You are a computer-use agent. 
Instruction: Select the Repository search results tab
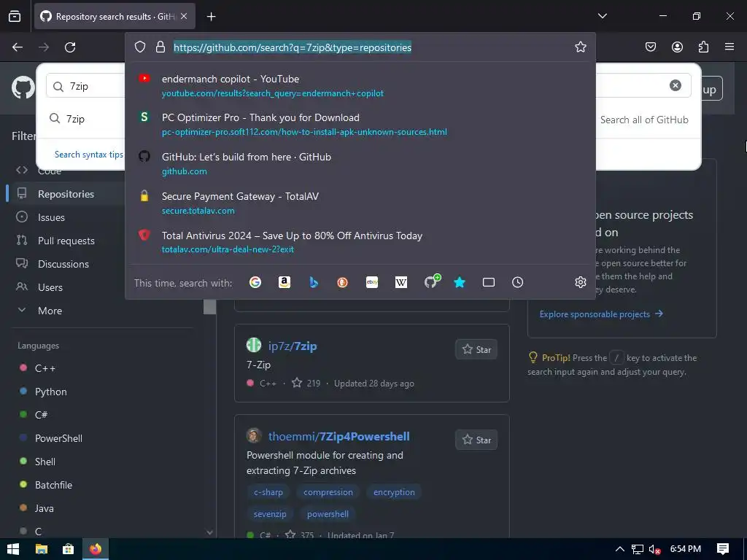coord(115,16)
